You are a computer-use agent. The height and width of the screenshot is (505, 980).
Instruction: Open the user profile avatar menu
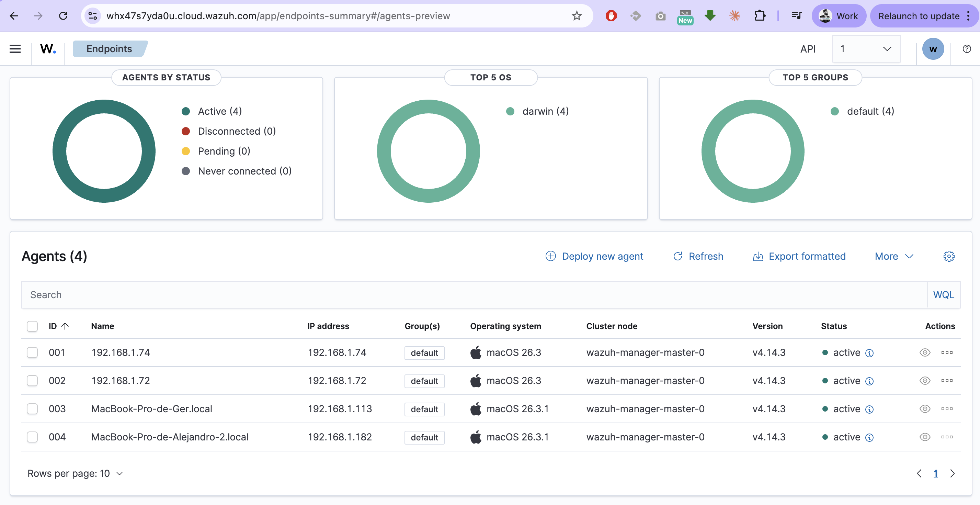(933, 49)
